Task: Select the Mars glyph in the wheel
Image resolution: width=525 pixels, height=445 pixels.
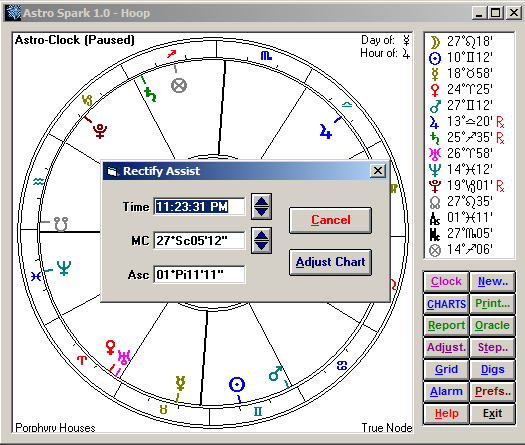Action: (276, 374)
